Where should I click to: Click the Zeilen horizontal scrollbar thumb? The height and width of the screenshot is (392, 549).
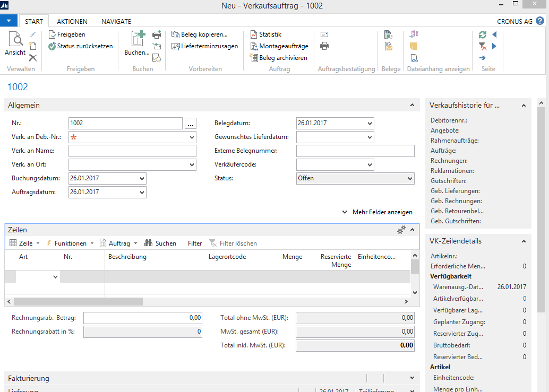pos(78,301)
